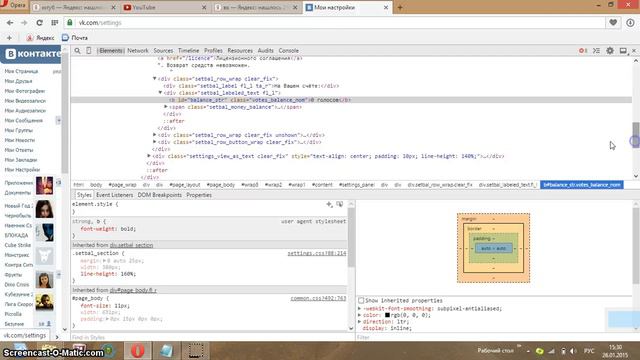Image resolution: width=640 pixels, height=360 pixels.
Task: Open the DevTools element search magnifier
Action: (77, 51)
